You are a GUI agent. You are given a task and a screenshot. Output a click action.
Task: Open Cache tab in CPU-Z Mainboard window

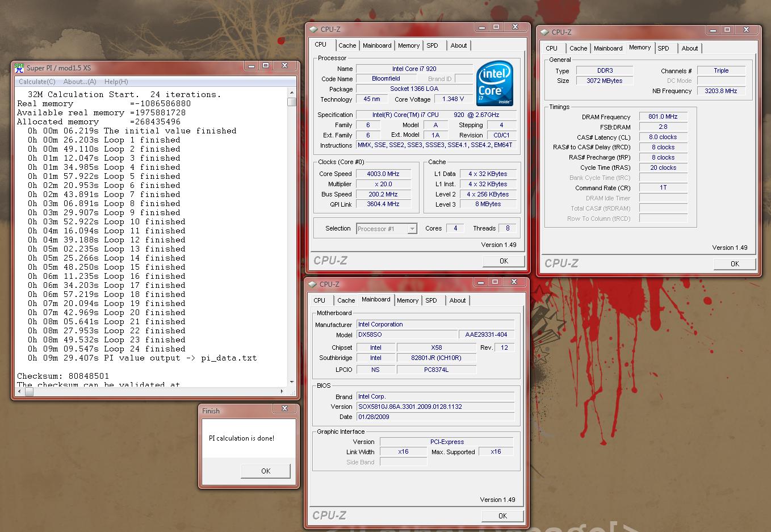tap(346, 300)
